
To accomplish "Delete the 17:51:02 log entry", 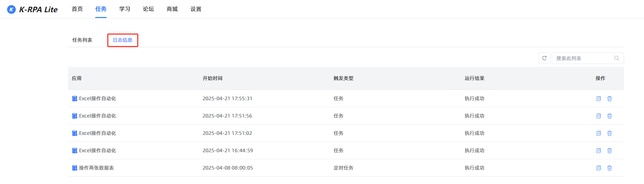I will coord(609,133).
